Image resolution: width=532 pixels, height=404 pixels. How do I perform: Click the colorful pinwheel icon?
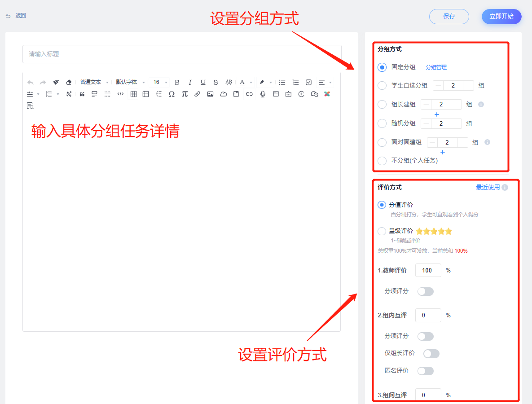coord(327,94)
